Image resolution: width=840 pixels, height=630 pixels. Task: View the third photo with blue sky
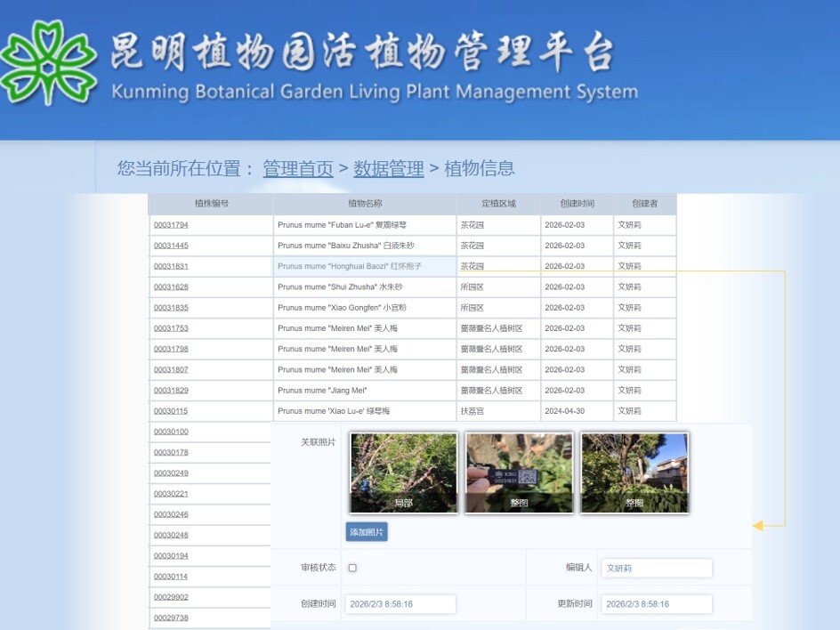(634, 473)
